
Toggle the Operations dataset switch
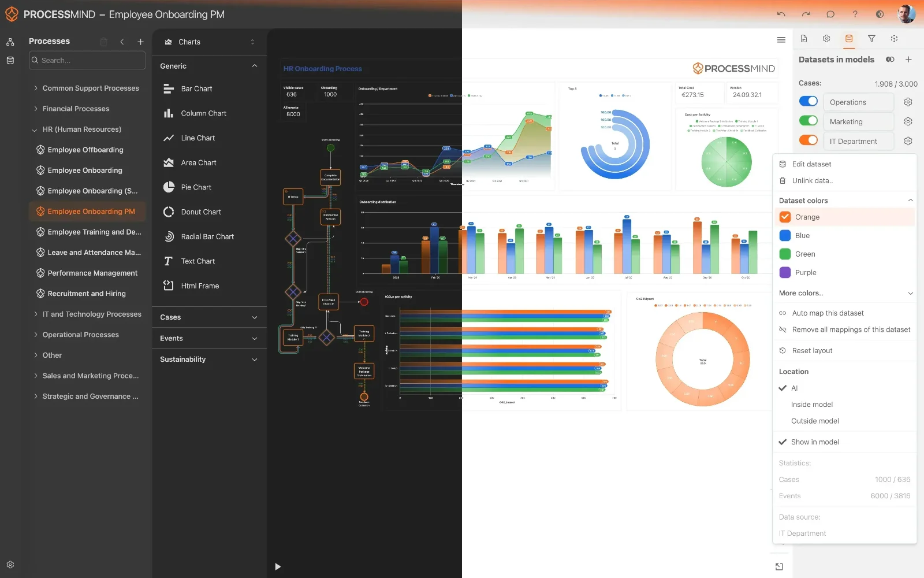click(808, 101)
